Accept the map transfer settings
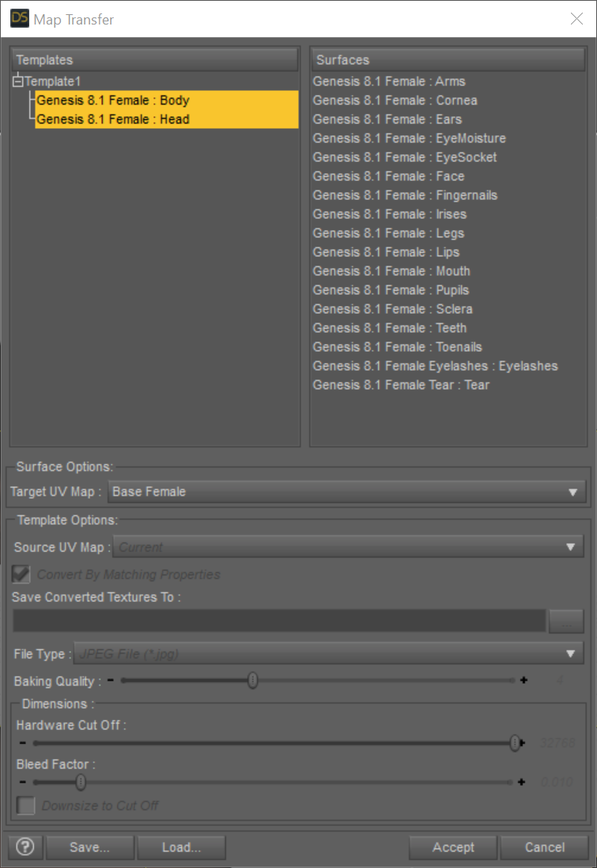The width and height of the screenshot is (597, 868). 453,847
